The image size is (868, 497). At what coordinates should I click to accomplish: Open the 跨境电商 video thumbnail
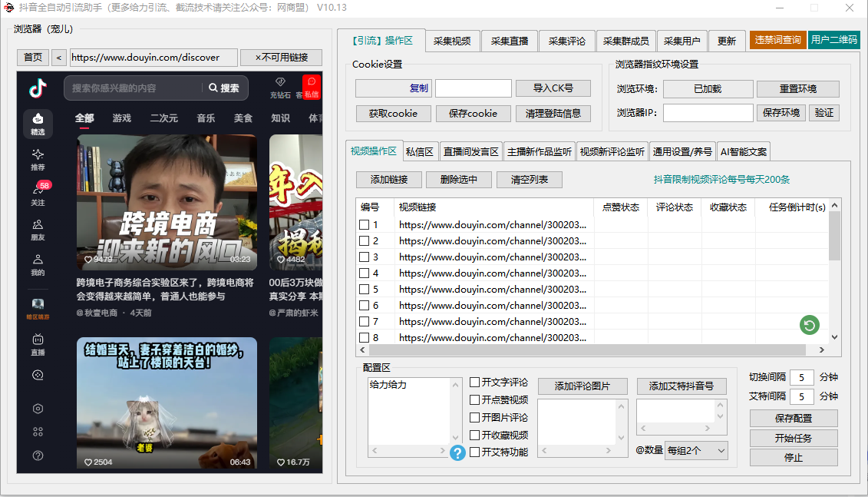point(167,202)
